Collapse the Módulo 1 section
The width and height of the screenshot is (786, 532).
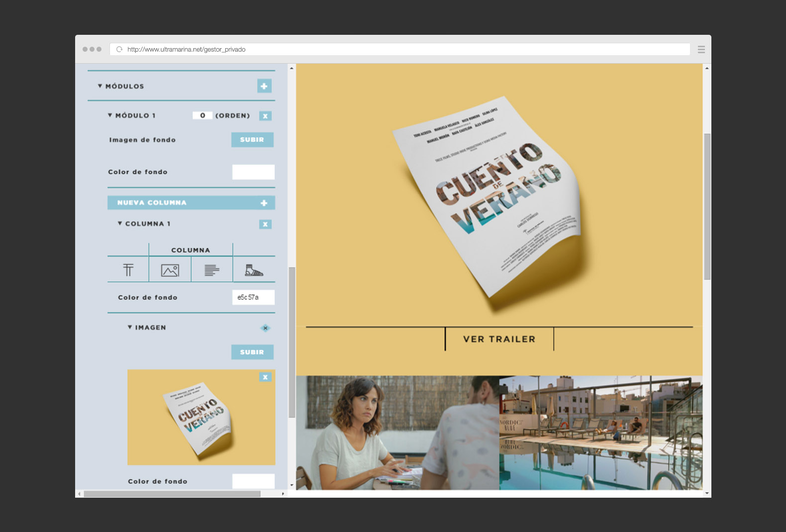tap(110, 115)
